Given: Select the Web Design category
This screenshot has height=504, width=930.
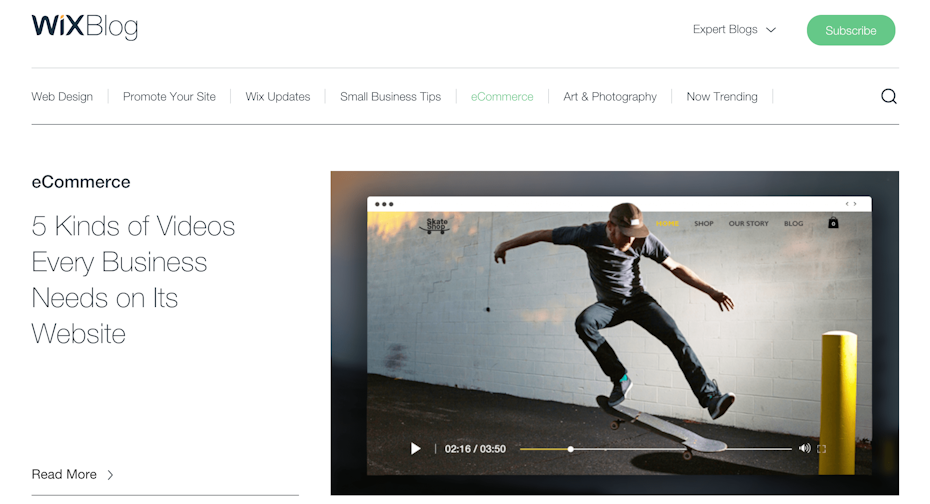Looking at the screenshot, I should pyautogui.click(x=62, y=97).
